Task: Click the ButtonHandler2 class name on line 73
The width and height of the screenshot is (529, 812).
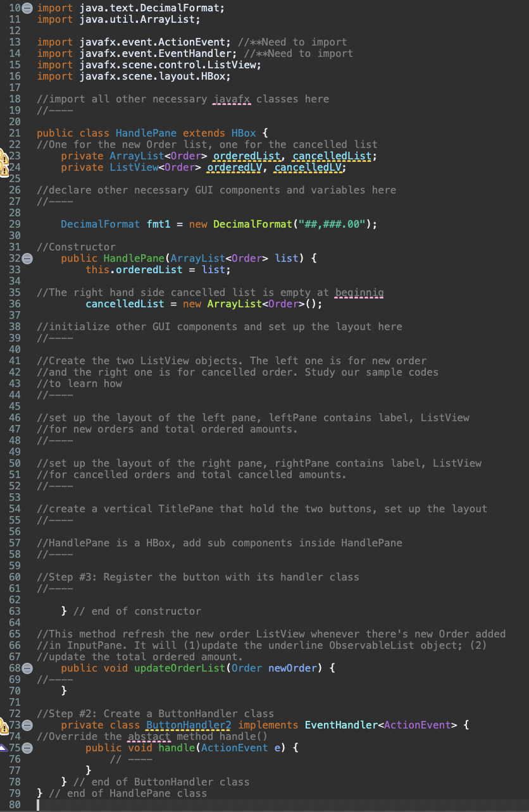Action: 188,725
